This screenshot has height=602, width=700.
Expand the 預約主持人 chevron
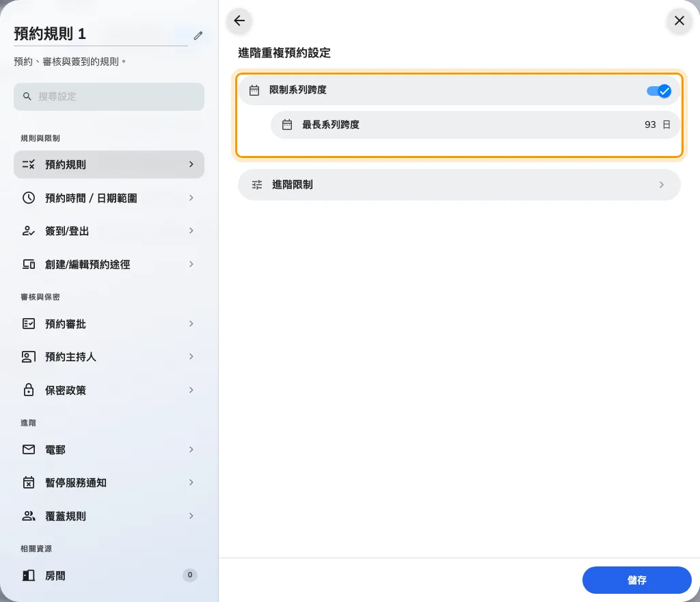pos(191,357)
